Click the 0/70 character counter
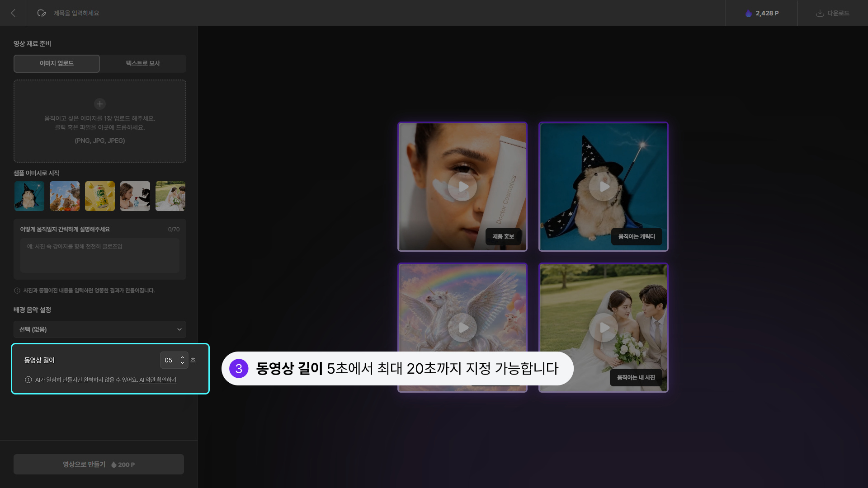The image size is (868, 488). tap(174, 230)
